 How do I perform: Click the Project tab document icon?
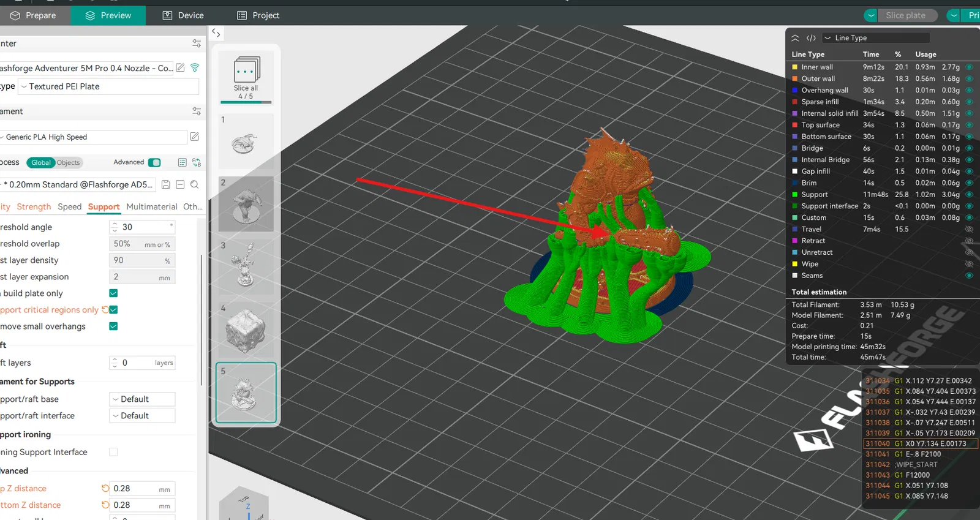click(x=242, y=15)
